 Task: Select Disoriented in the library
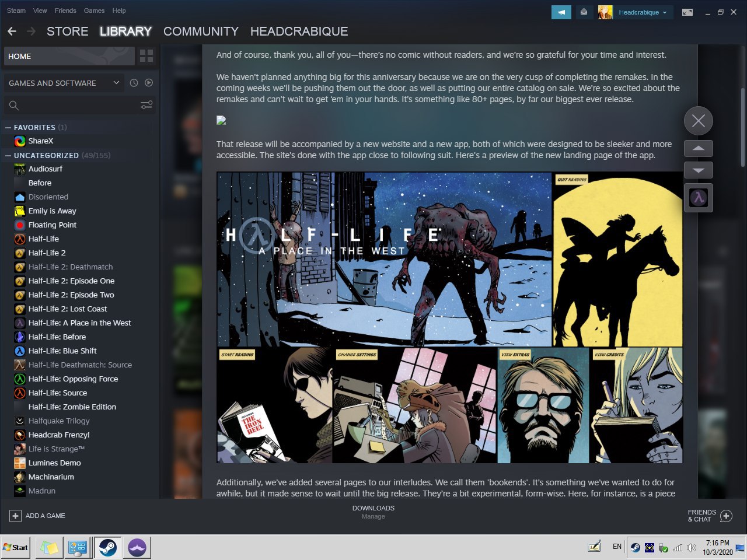point(48,197)
